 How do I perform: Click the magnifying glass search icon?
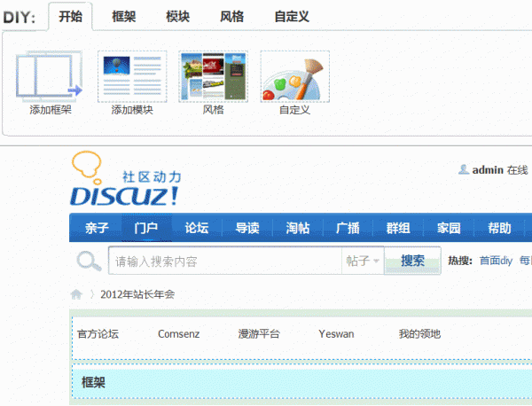[x=89, y=261]
